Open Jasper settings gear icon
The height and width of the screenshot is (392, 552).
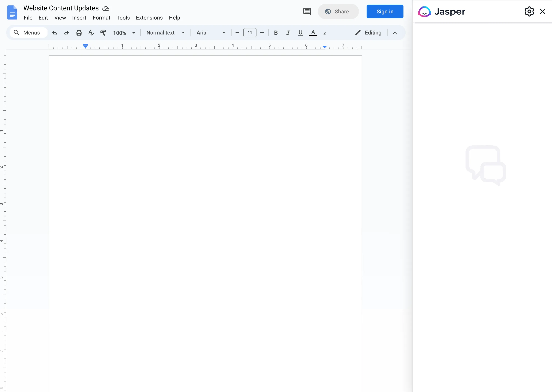pyautogui.click(x=529, y=11)
